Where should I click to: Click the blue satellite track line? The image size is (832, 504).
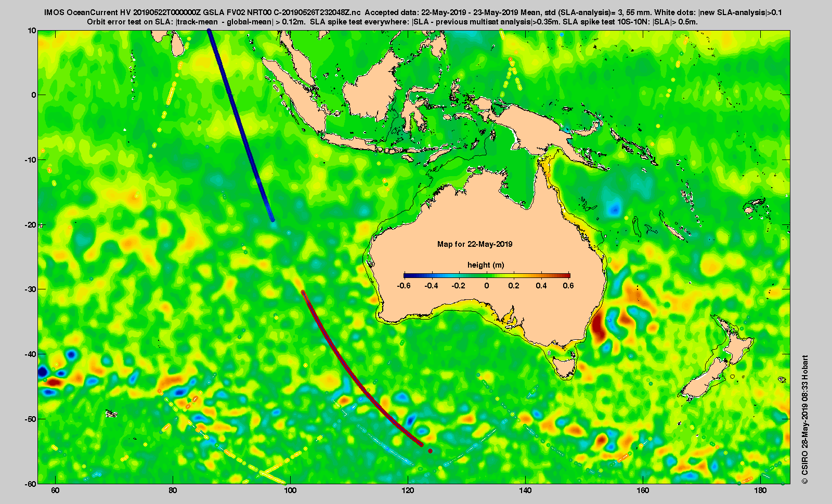(240, 125)
